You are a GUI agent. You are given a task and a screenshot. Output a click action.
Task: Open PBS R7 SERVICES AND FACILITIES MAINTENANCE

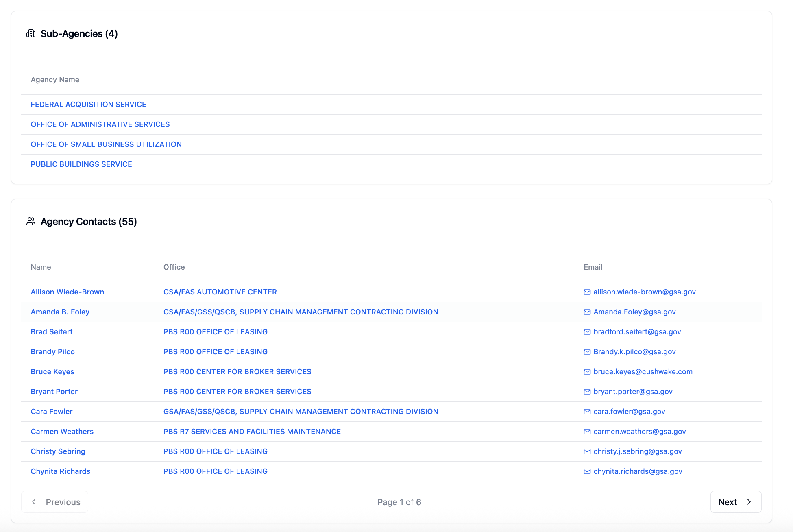252,432
